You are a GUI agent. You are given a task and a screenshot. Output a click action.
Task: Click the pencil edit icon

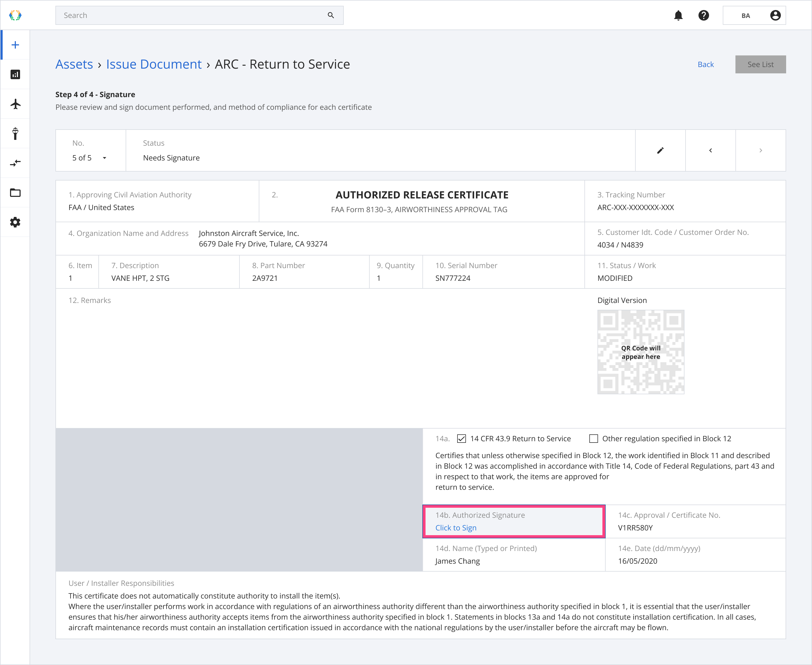[660, 150]
